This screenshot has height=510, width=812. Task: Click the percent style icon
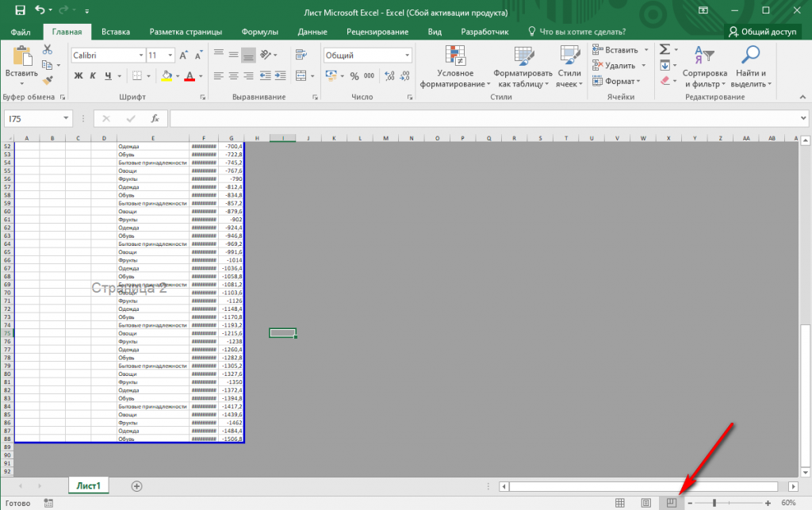(353, 76)
